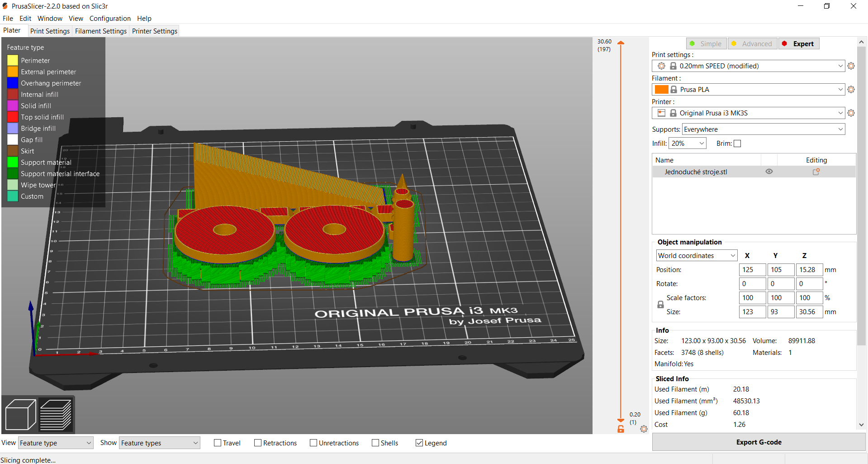
Task: Click the gear icon next to Prusa PLA
Action: 851,90
